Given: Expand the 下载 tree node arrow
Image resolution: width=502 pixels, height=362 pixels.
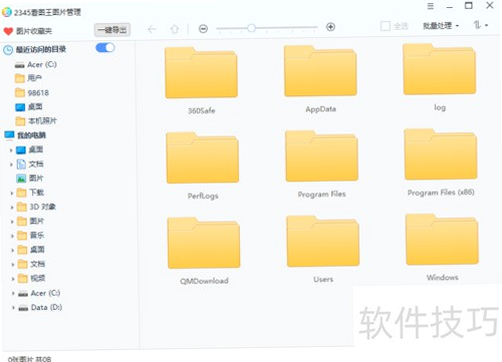Looking at the screenshot, I should pos(12,193).
